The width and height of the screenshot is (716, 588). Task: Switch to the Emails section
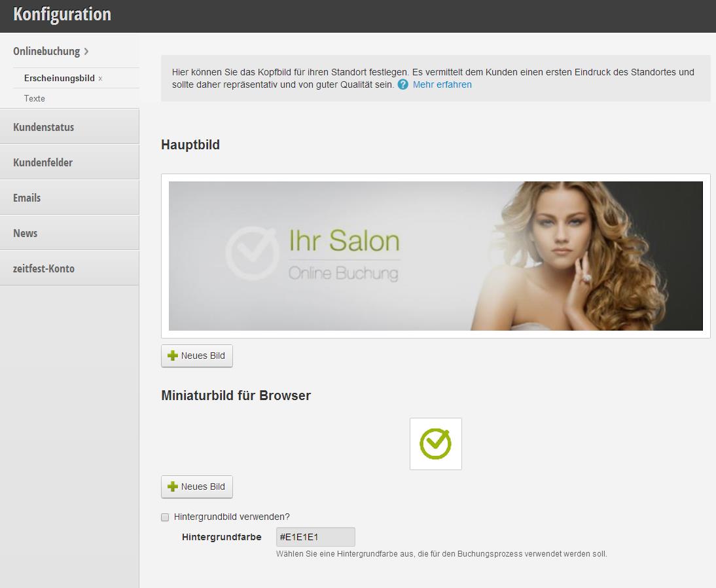pos(27,198)
